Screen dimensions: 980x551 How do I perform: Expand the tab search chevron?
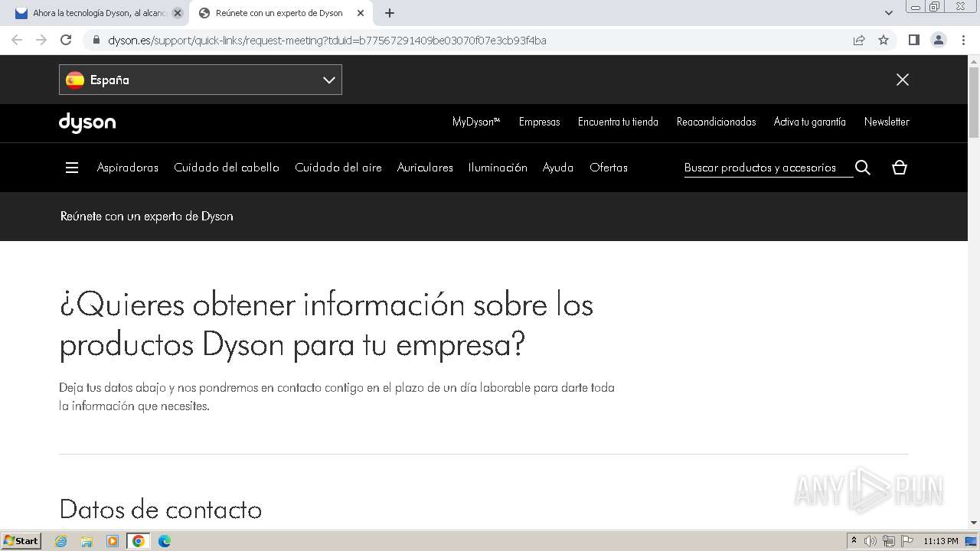[889, 13]
